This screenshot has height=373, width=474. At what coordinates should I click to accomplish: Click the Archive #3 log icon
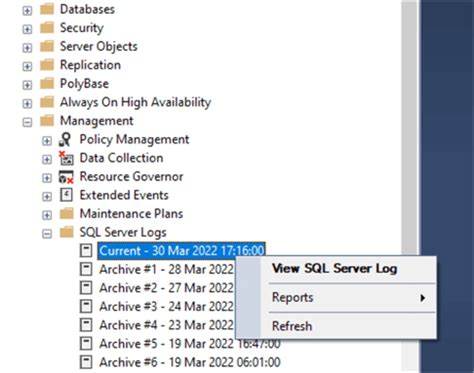(86, 306)
